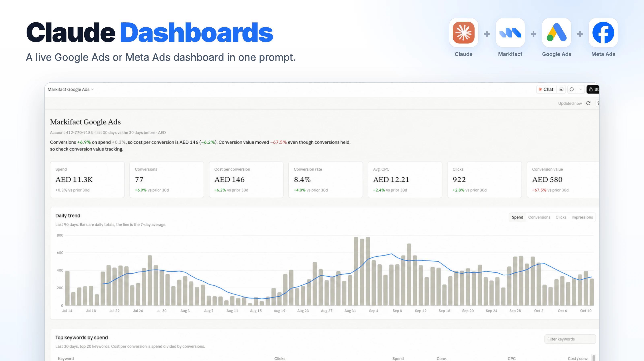The height and width of the screenshot is (361, 644).
Task: Click the Clicks column header in keywords table
Action: pyautogui.click(x=280, y=358)
